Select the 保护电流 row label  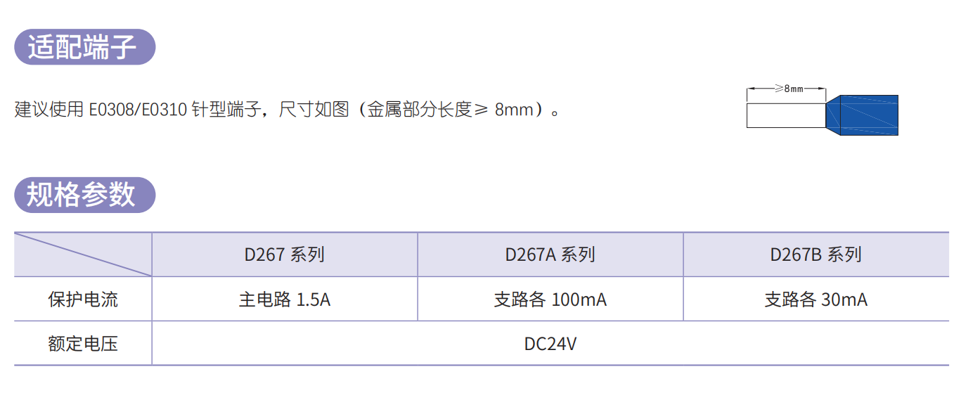(83, 299)
